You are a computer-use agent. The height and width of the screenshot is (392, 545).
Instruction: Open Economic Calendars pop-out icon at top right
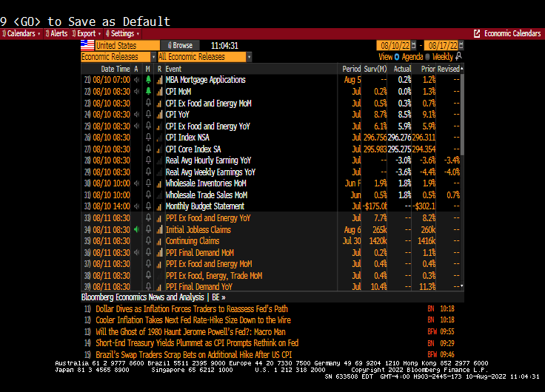pos(477,33)
